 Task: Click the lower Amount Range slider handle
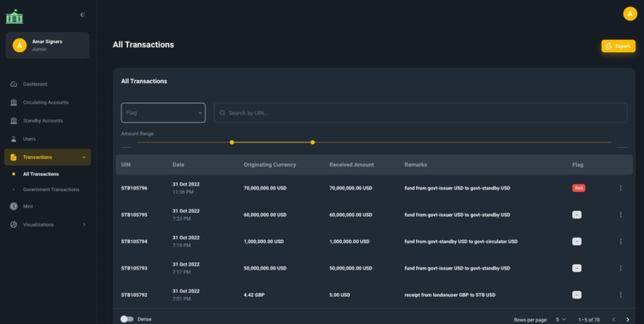(232, 142)
